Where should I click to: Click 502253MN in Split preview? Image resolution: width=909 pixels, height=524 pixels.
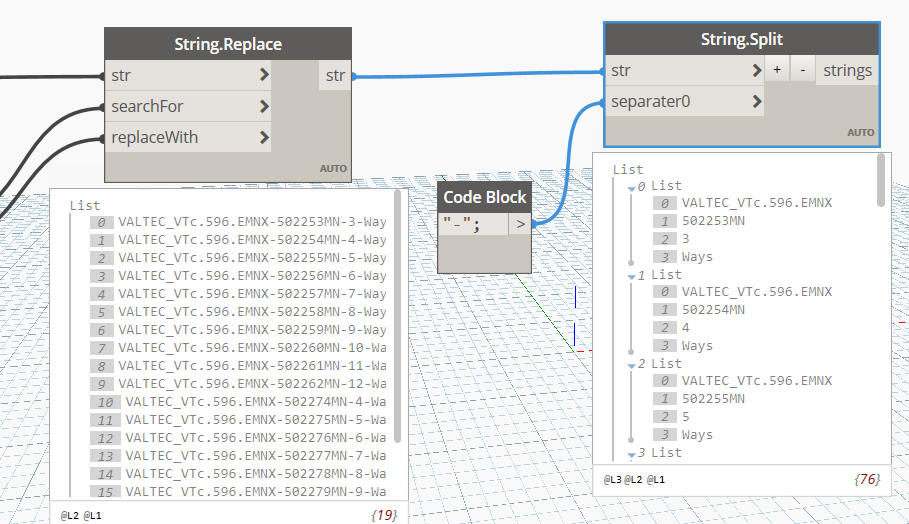(713, 221)
